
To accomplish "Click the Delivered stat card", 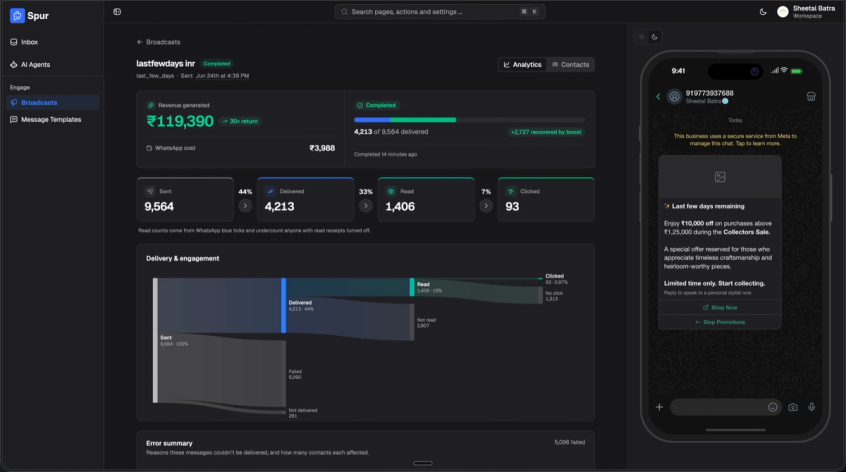I will coord(305,200).
